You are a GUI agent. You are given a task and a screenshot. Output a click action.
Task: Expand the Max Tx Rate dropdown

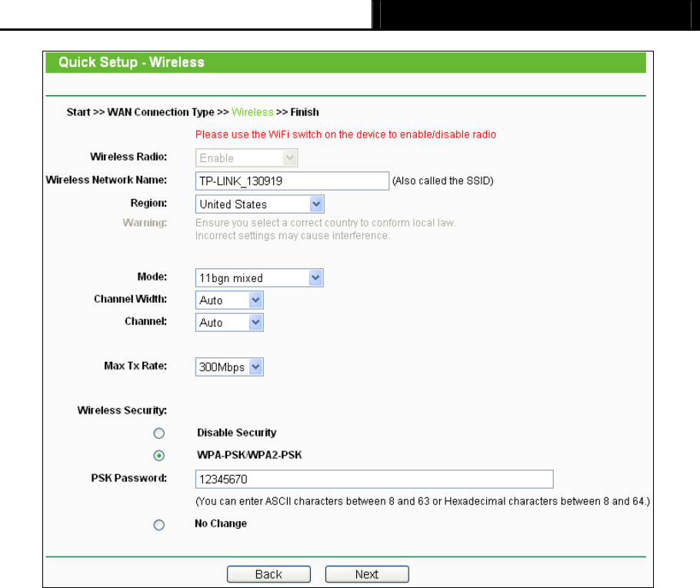pos(229,367)
